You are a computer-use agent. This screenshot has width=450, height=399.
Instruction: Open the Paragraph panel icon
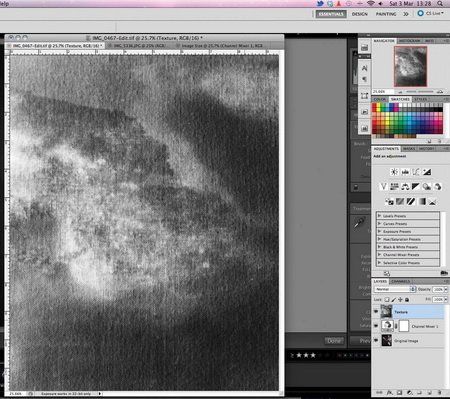tap(364, 79)
